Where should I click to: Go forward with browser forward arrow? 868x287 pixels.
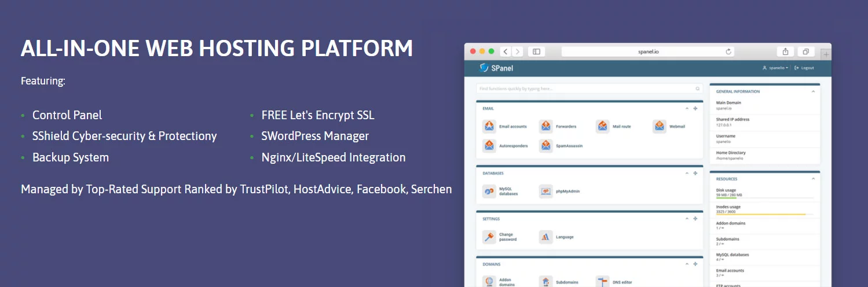517,51
